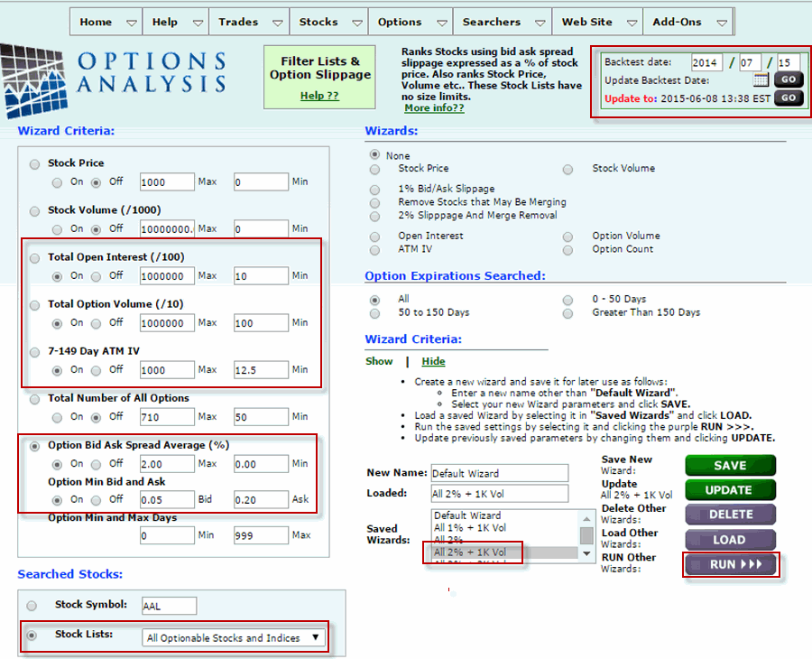
Task: Click the purple RUN >>> button
Action: pos(730,564)
